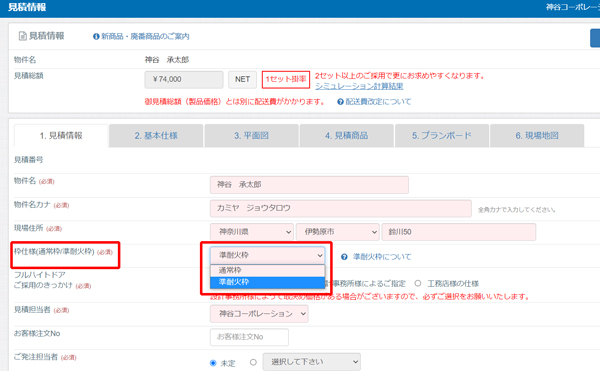Click the 物件名カナ input field
Viewport: 600px width, 371px height.
pyautogui.click(x=341, y=208)
